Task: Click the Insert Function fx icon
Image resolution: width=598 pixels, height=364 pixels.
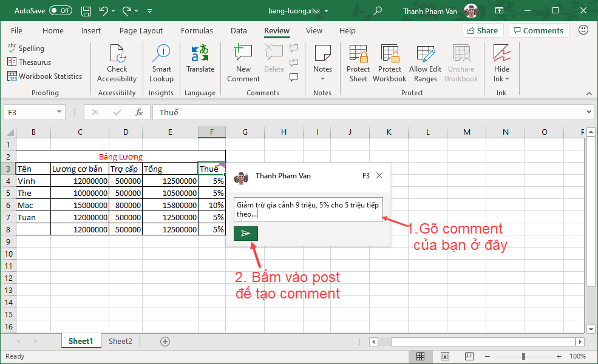Action: tap(139, 112)
